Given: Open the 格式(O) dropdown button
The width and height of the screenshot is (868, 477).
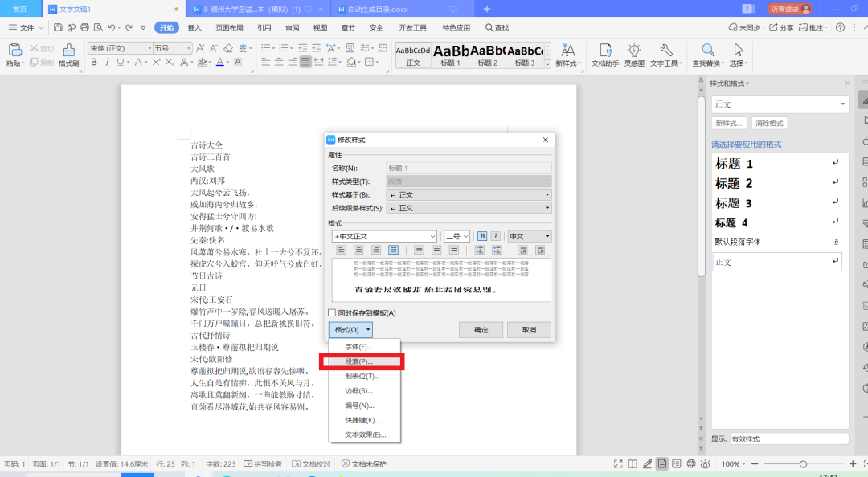Looking at the screenshot, I should click(350, 330).
